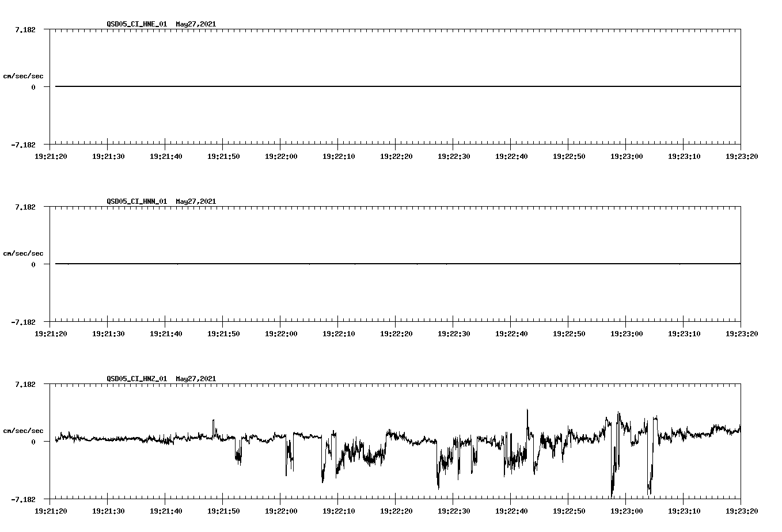
Task: Click the -7.182 lower amplitude label on HNZ plot
Action: point(23,499)
